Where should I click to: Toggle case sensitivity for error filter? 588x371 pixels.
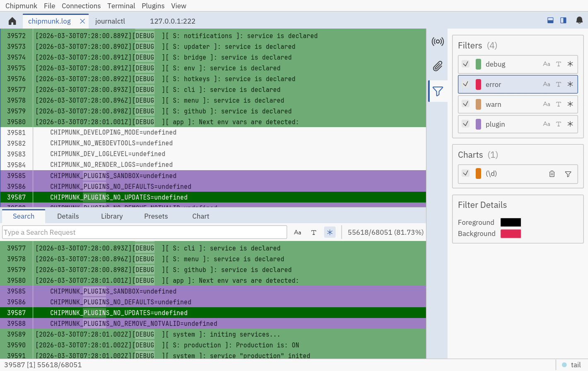point(547,84)
